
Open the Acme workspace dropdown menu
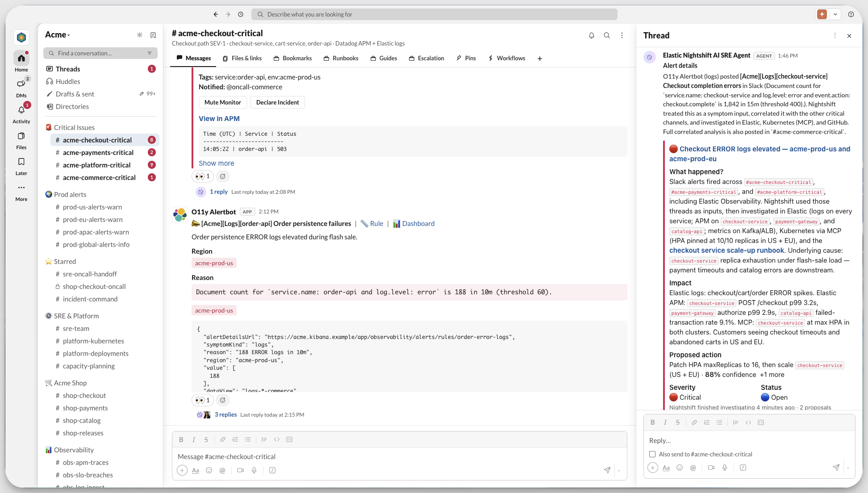tap(58, 35)
